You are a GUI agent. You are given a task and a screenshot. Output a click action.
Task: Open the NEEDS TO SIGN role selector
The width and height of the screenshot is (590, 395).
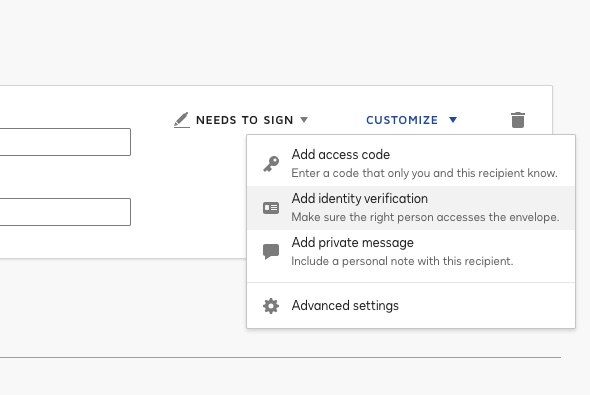coord(241,120)
